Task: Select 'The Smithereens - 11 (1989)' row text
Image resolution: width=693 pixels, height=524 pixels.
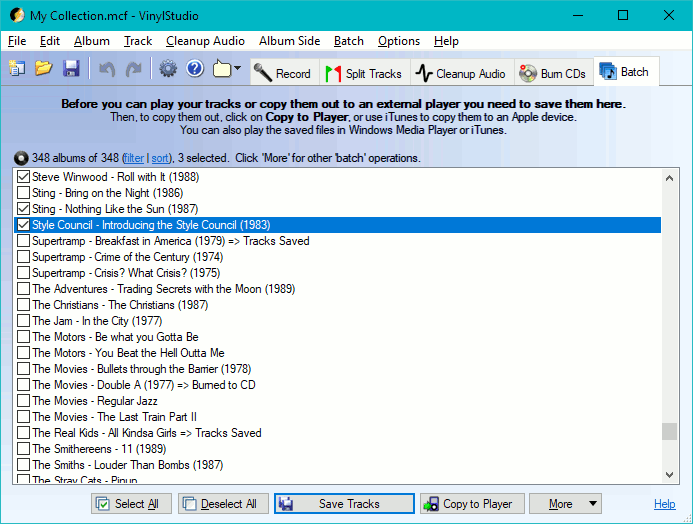Action: tap(99, 448)
